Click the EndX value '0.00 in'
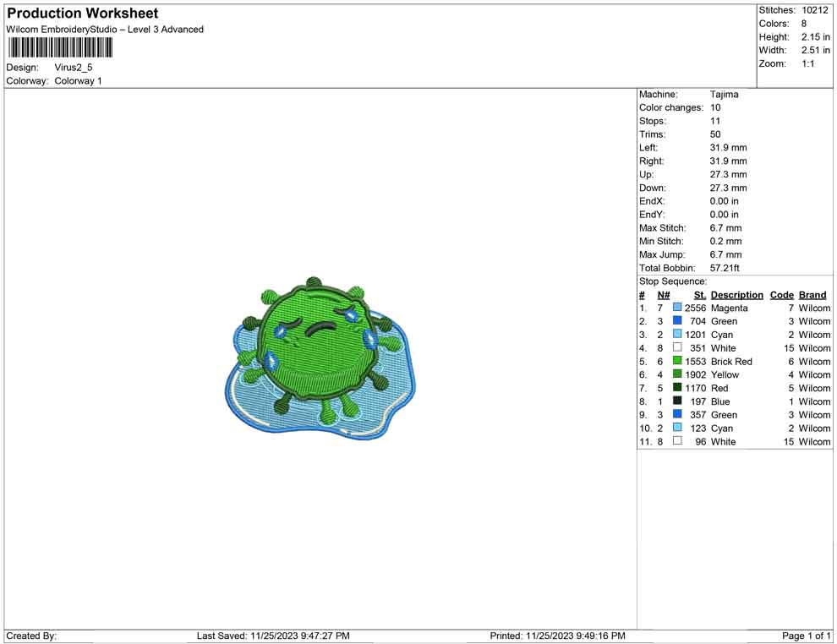Image resolution: width=837 pixels, height=644 pixels. click(x=724, y=200)
